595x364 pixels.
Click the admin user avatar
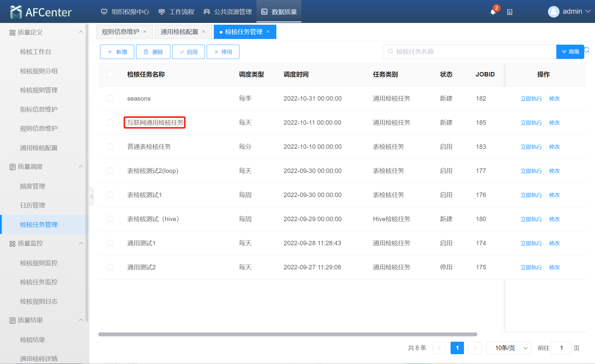tap(554, 12)
